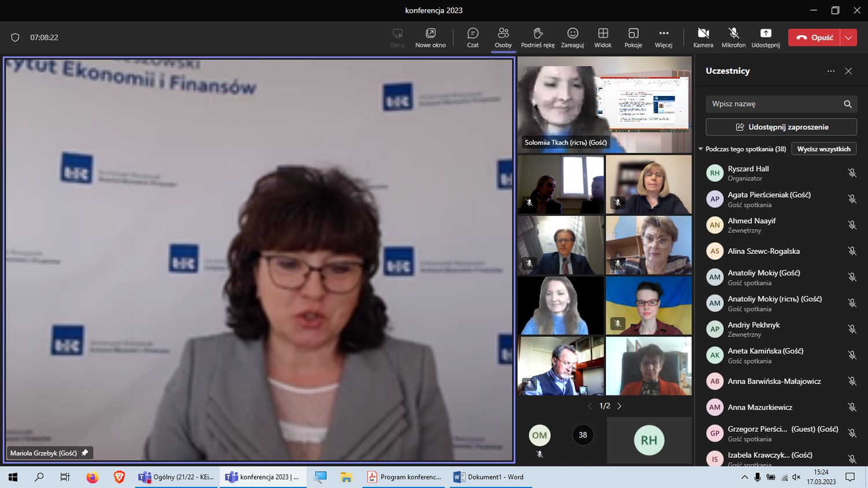Click the Podnieś rękę raise hand icon

(538, 37)
